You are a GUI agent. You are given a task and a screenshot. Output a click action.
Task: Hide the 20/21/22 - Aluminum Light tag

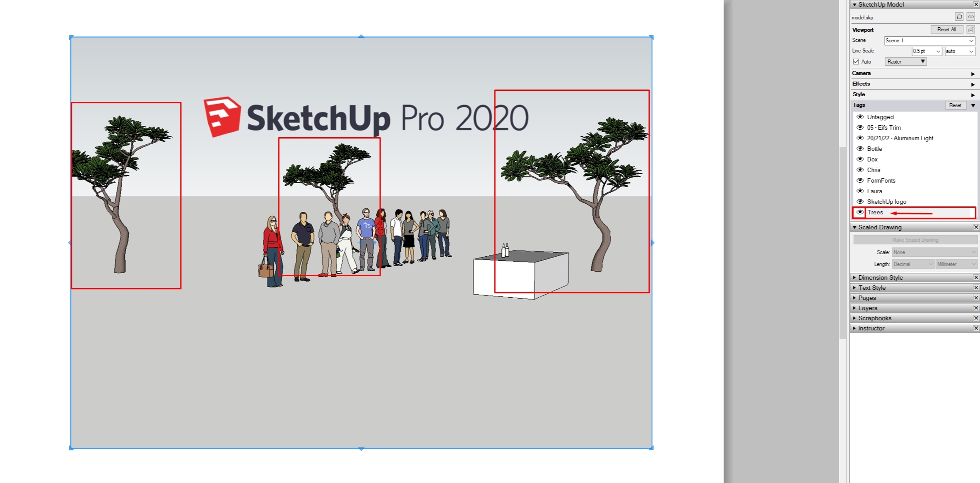[860, 138]
